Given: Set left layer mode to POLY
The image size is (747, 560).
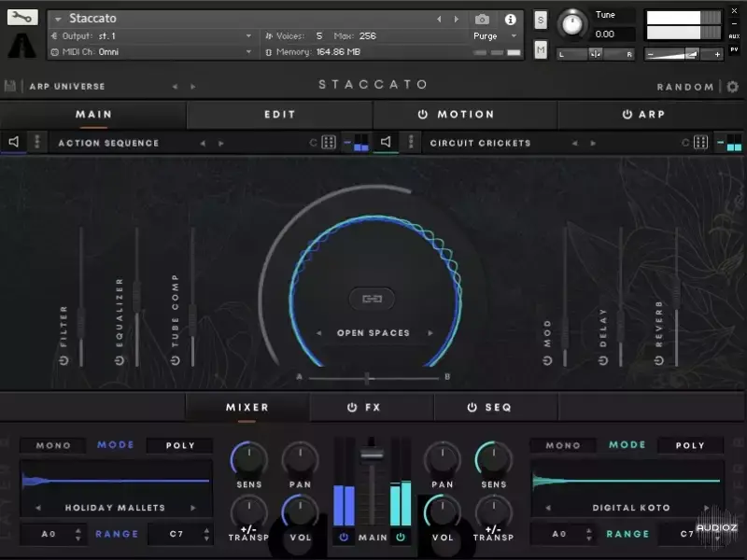Looking at the screenshot, I should 180,445.
